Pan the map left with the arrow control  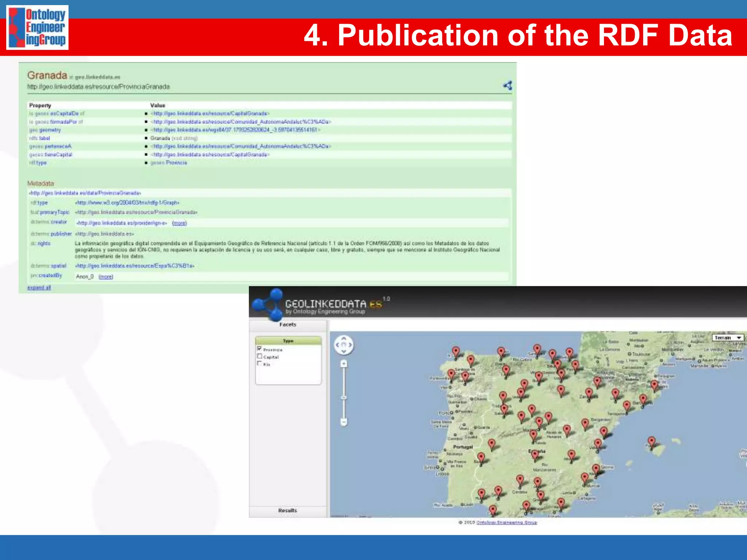pos(337,345)
